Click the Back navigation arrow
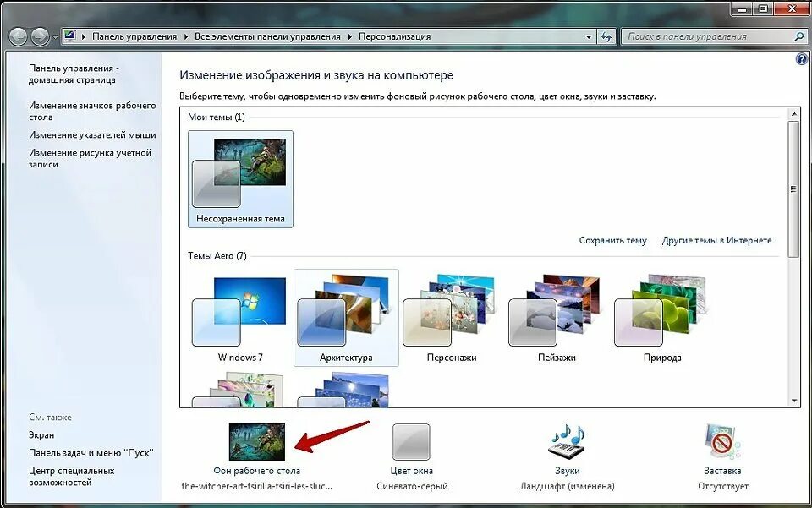 [18, 36]
